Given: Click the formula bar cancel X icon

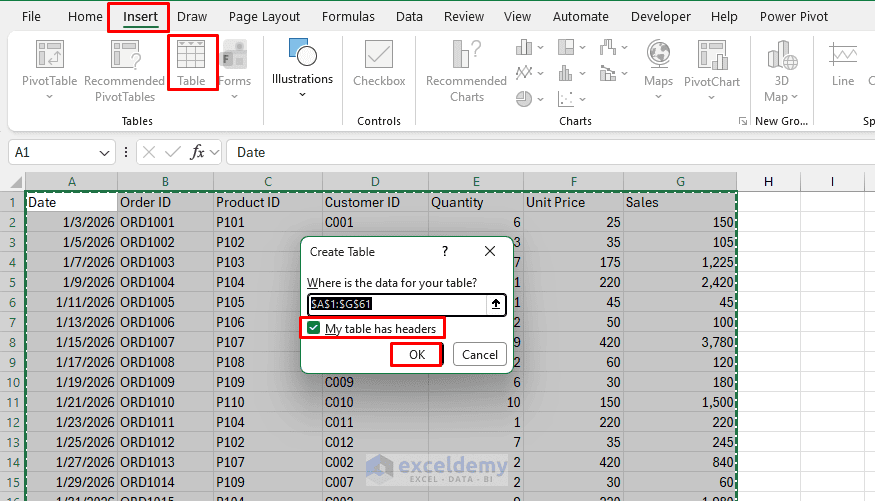Looking at the screenshot, I should tap(149, 152).
